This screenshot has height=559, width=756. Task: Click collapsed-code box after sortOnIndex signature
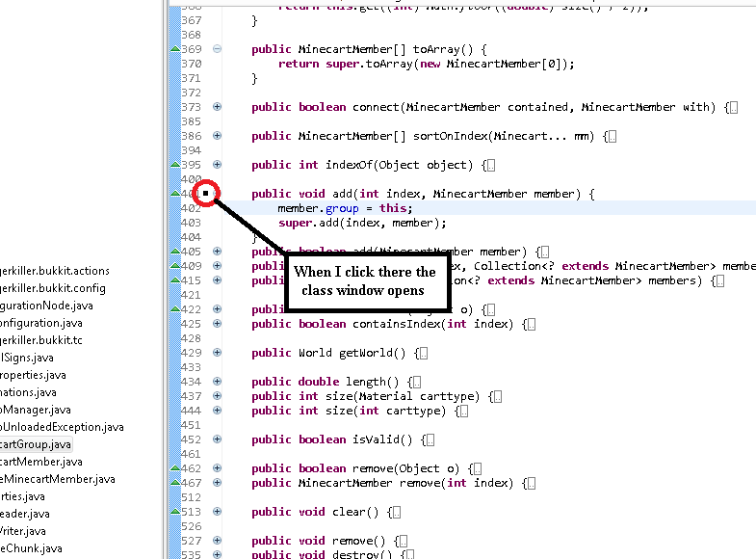tap(612, 137)
